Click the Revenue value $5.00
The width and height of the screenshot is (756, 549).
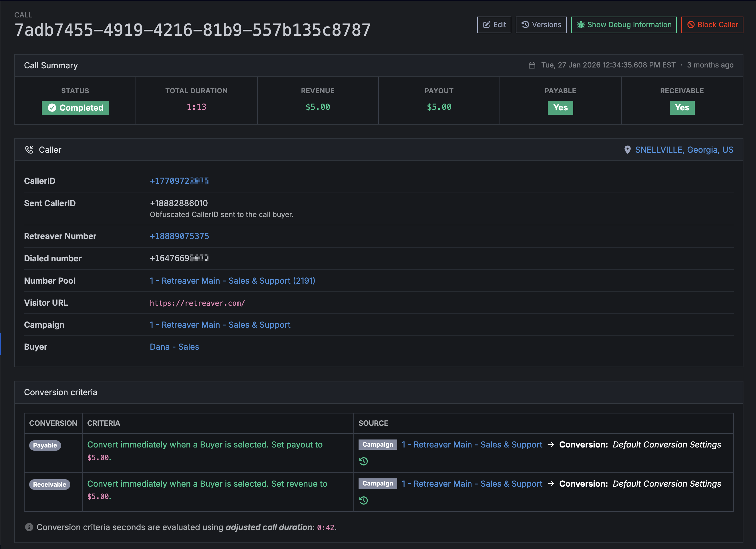(x=318, y=107)
